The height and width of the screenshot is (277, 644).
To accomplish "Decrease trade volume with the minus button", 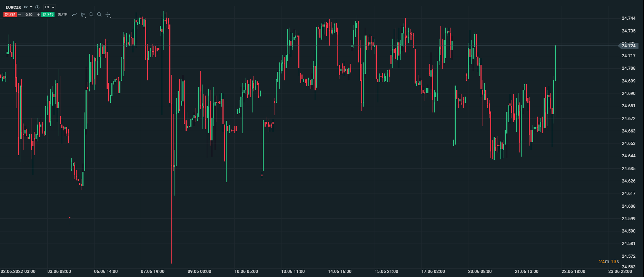I will coord(19,14).
